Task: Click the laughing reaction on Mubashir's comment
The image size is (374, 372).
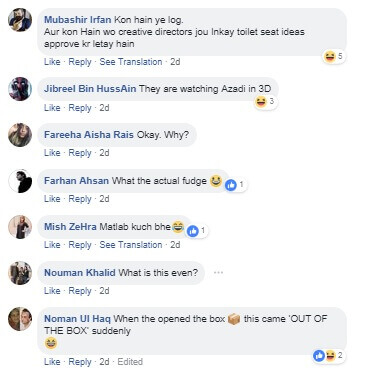Action: click(329, 56)
